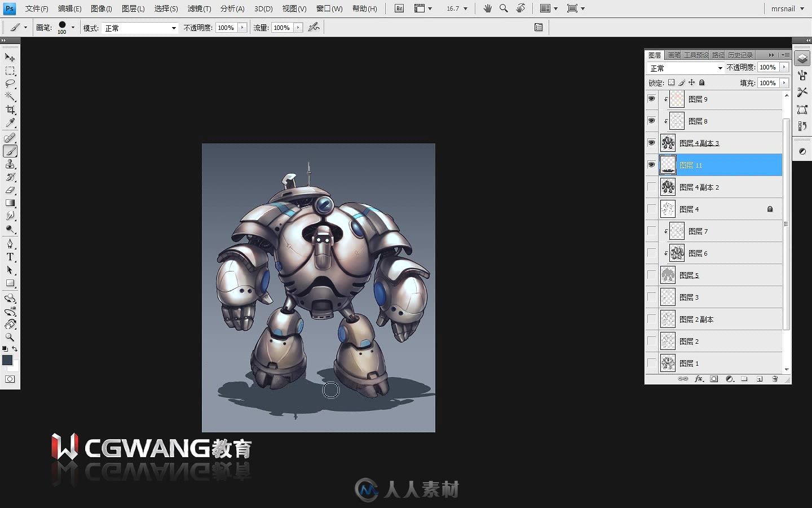Screen dimensions: 812x508
Task: Select the Hand tool in the top bar
Action: [x=487, y=8]
